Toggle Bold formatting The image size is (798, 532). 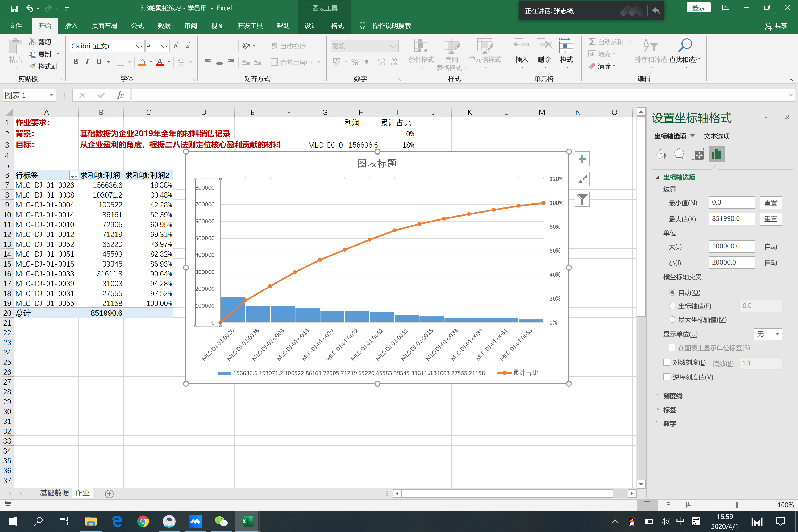[x=76, y=61]
